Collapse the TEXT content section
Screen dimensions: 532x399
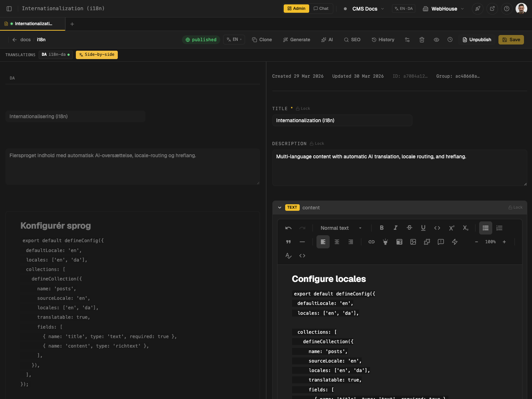tap(280, 207)
